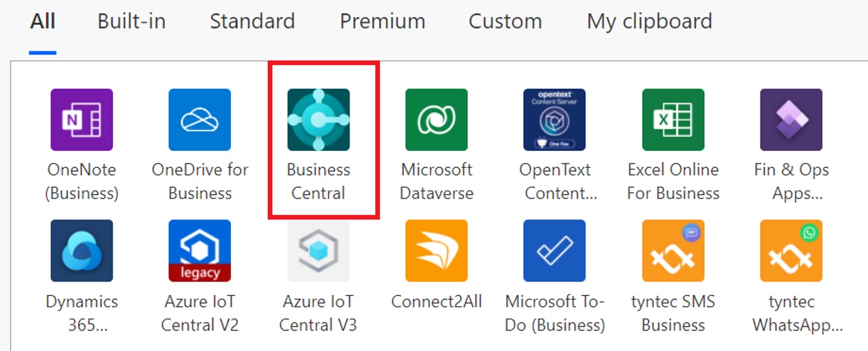Switch to the Built-in tab
The image size is (868, 351).
coord(131,22)
